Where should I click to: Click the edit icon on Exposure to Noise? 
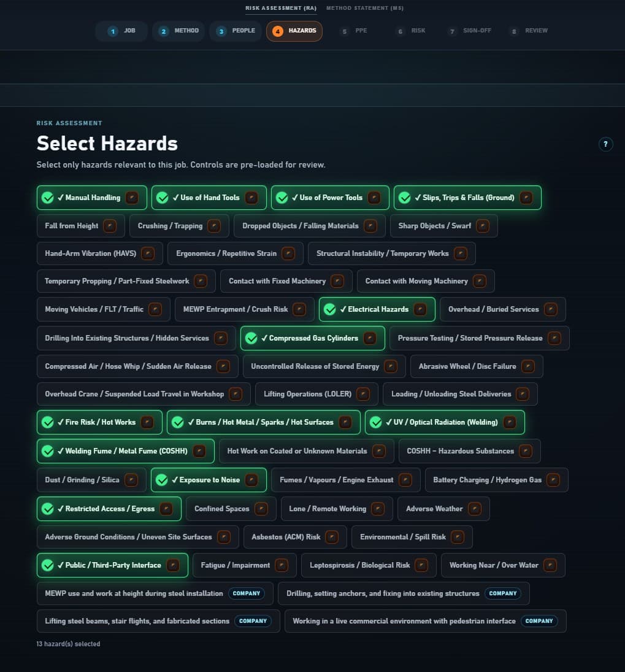pyautogui.click(x=251, y=480)
